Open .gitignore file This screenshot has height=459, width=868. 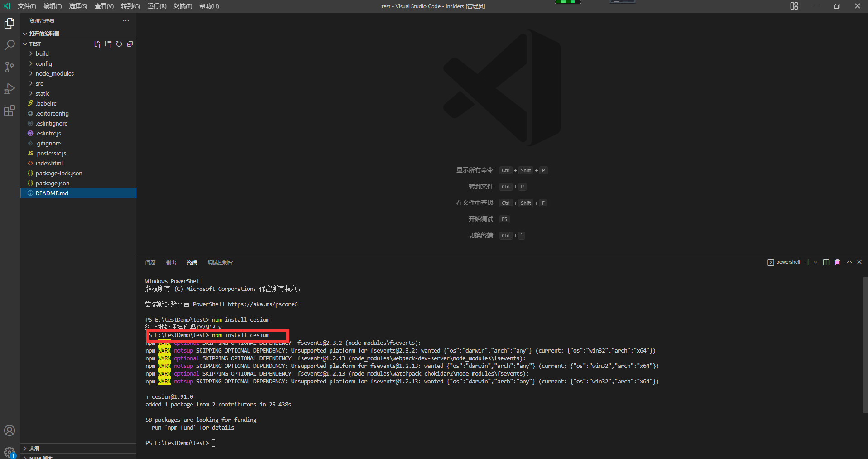[78, 143]
